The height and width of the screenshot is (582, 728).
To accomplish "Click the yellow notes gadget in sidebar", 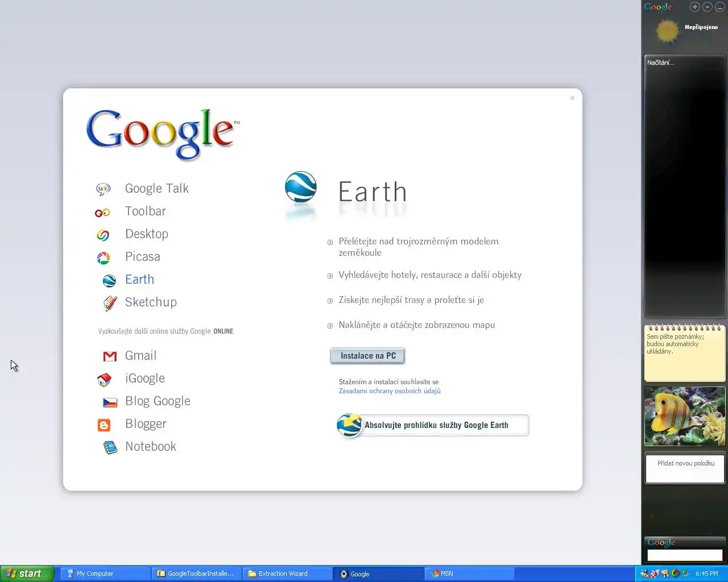I will pos(685,353).
